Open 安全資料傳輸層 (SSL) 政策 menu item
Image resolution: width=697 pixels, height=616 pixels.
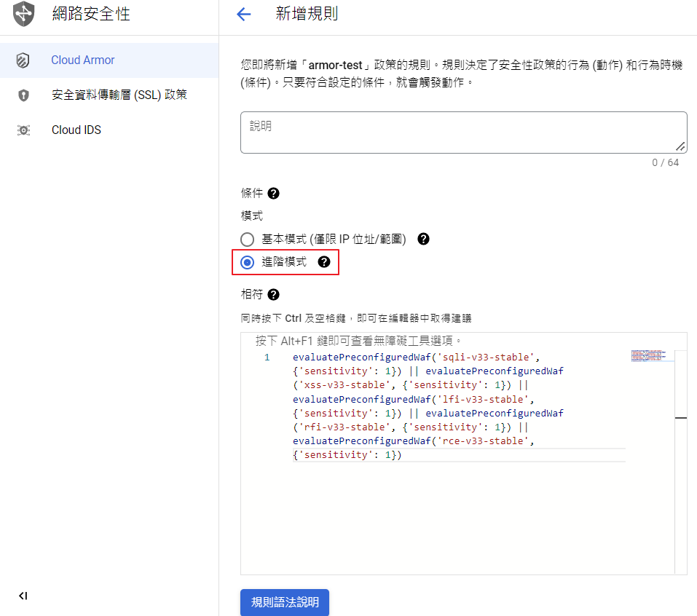click(x=119, y=95)
